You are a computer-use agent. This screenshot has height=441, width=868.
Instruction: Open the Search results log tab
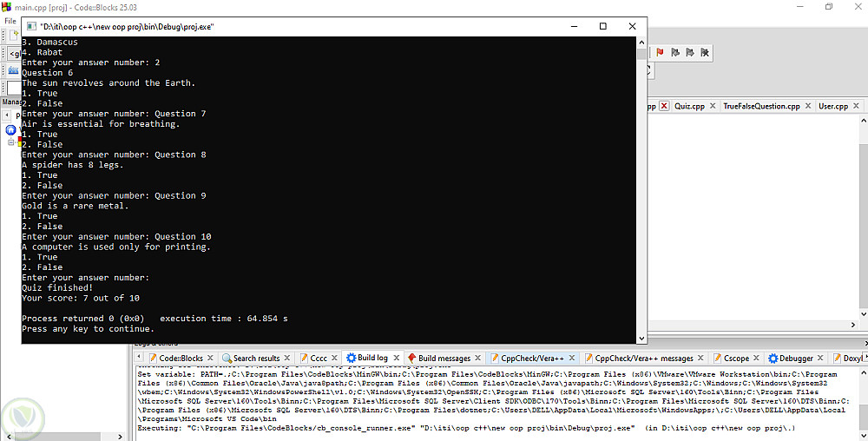click(256, 358)
